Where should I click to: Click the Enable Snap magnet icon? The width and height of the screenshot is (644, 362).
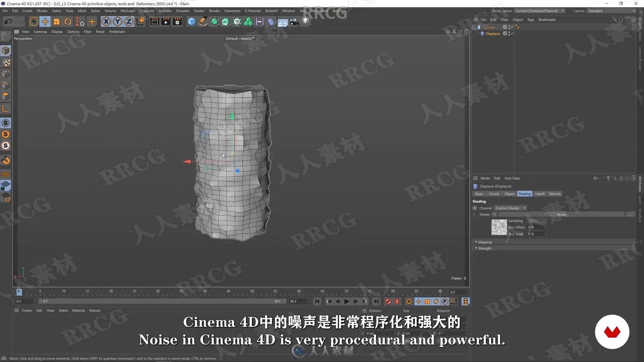6,160
